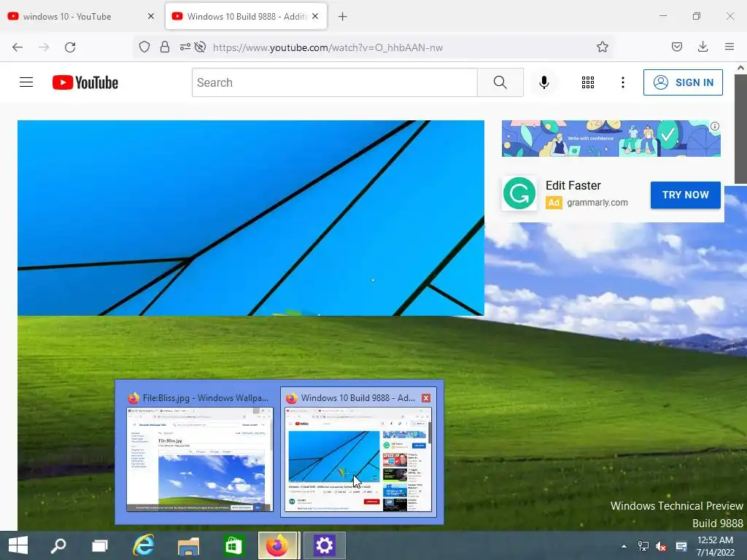The image size is (747, 560).
Task: Click TRY NOW in the Grammarly ad
Action: click(x=686, y=195)
